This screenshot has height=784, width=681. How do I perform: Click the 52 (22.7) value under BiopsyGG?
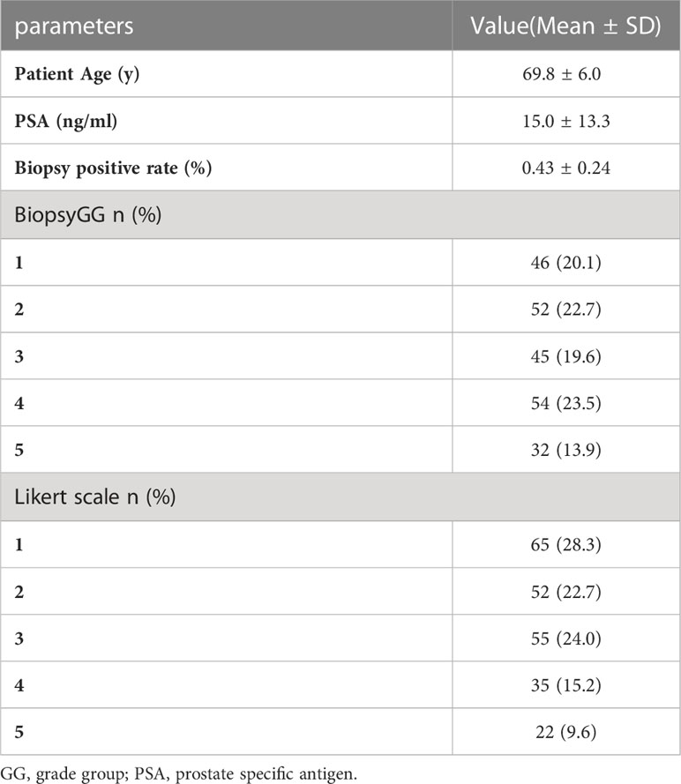(566, 309)
